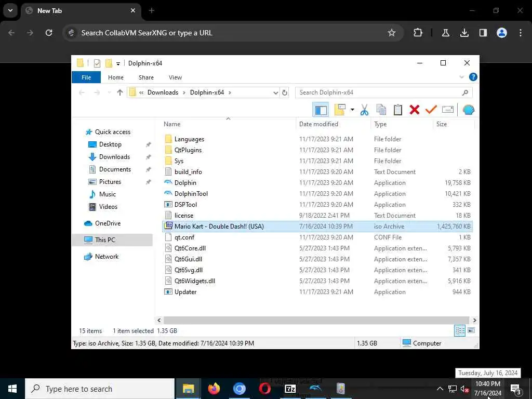Click the envelope rename icon in toolbar
The width and height of the screenshot is (532, 399).
click(x=448, y=110)
